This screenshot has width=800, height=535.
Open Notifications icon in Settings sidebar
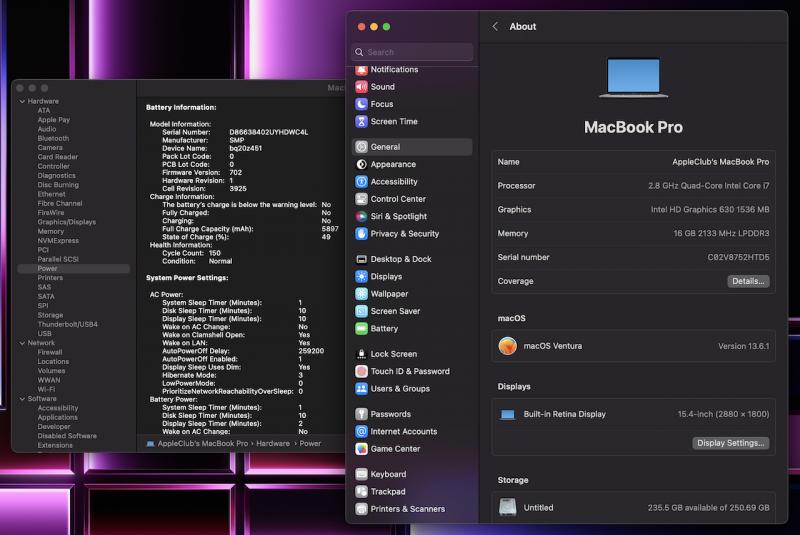(361, 69)
